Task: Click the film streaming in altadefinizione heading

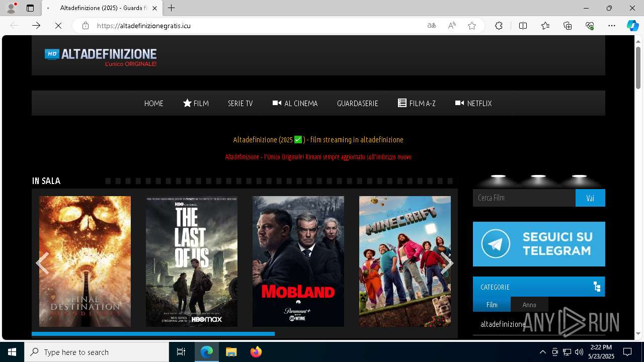Action: click(318, 139)
